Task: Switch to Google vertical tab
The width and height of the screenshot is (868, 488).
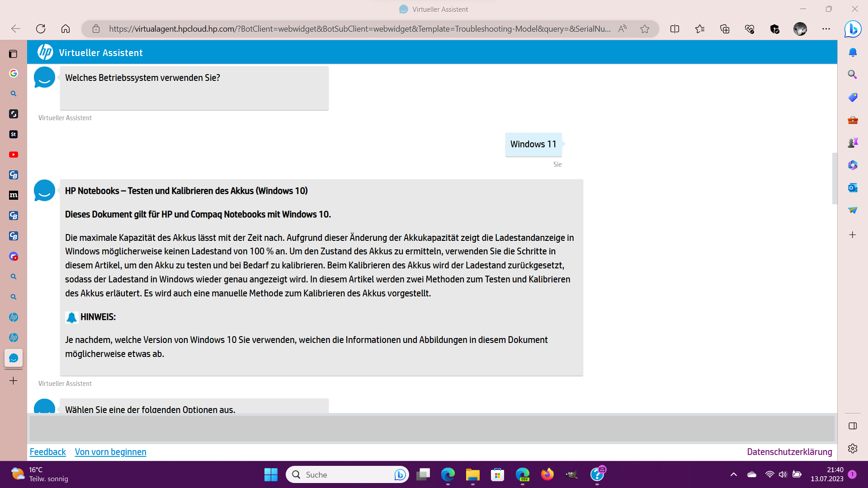Action: coord(14,73)
